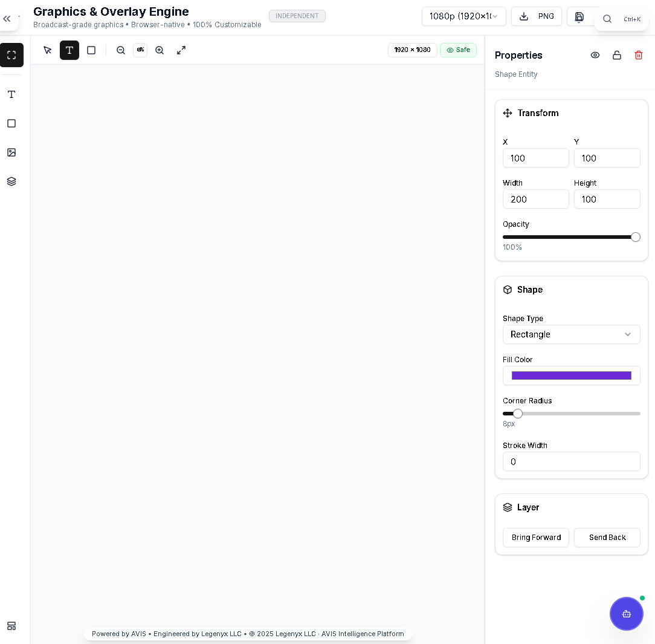Click the Stroke Width input field

tap(571, 461)
